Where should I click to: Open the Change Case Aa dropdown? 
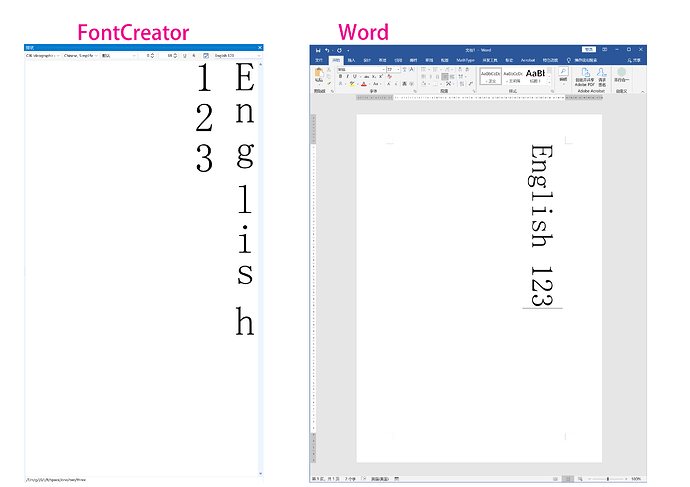click(376, 84)
